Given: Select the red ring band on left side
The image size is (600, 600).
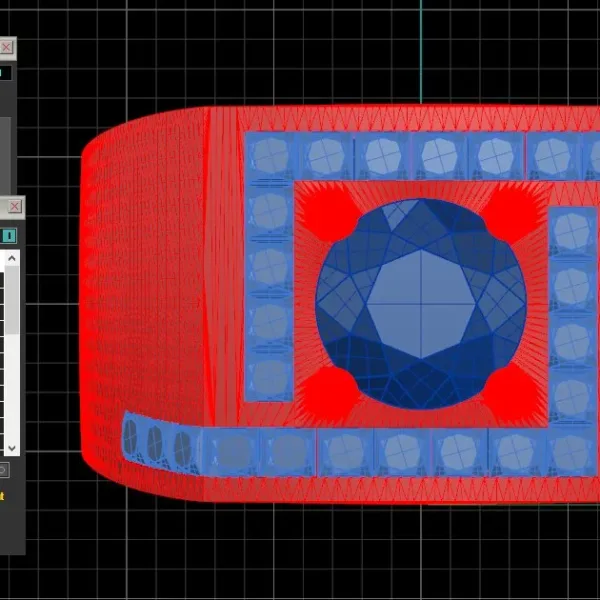Looking at the screenshot, I should point(143,302).
